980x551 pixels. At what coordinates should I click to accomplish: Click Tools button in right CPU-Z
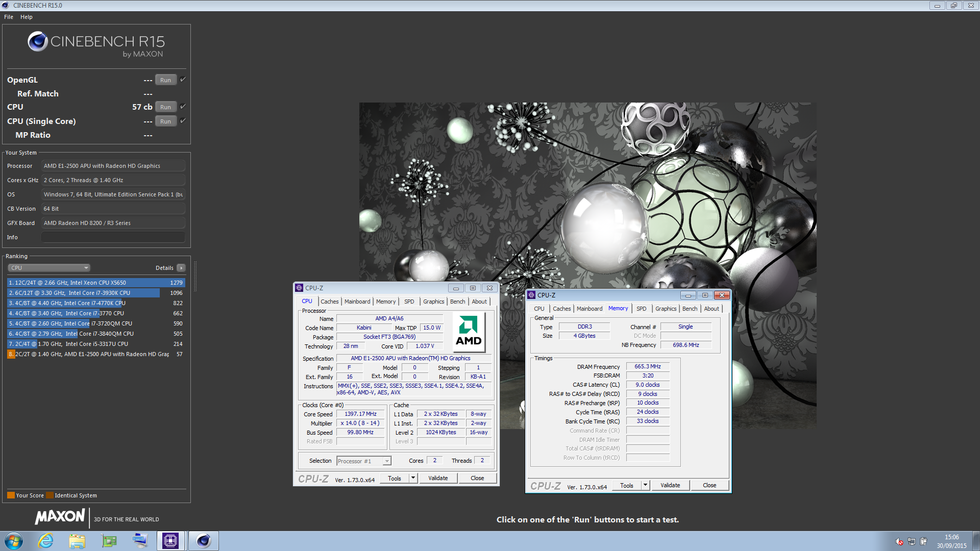point(627,486)
